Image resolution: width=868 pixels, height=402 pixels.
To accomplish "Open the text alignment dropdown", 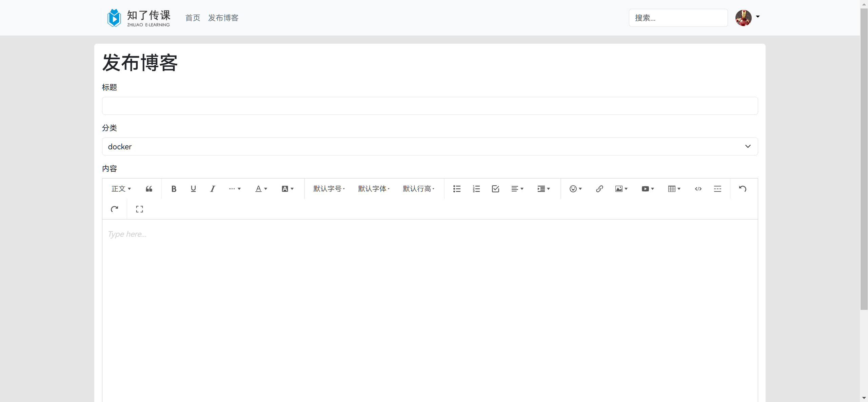I will pyautogui.click(x=517, y=189).
